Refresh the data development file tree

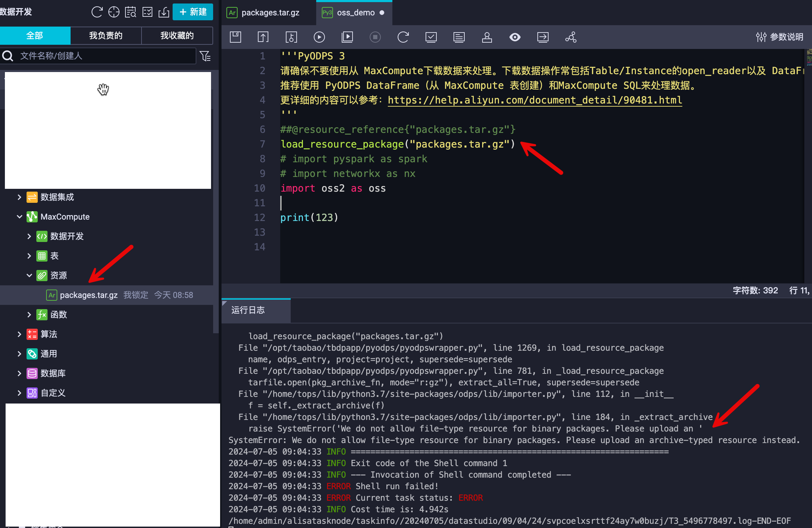coord(97,12)
